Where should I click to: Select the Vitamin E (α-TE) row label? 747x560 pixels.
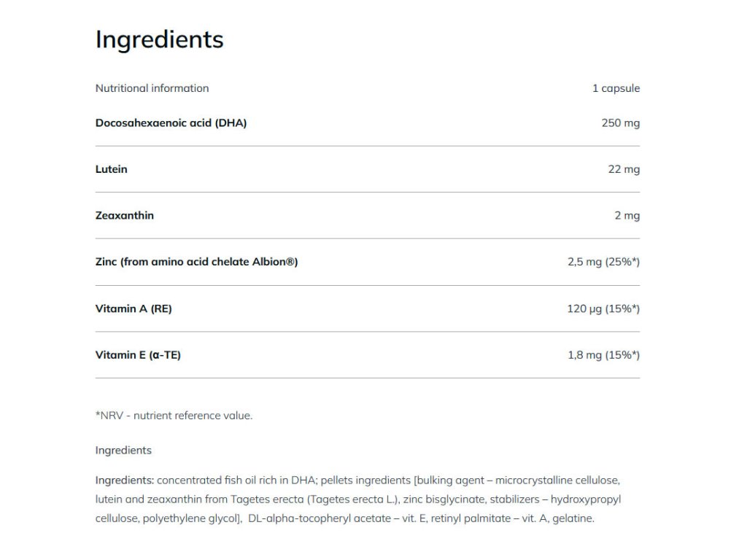pyautogui.click(x=138, y=355)
